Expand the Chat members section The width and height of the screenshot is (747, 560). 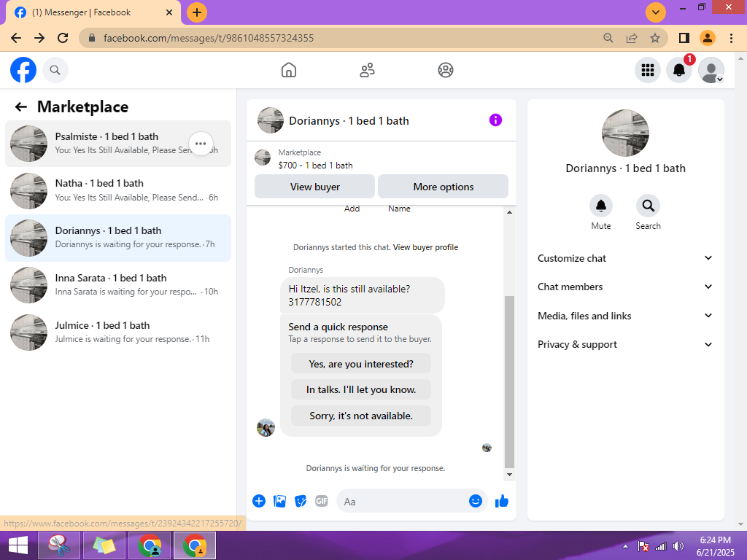[625, 287]
